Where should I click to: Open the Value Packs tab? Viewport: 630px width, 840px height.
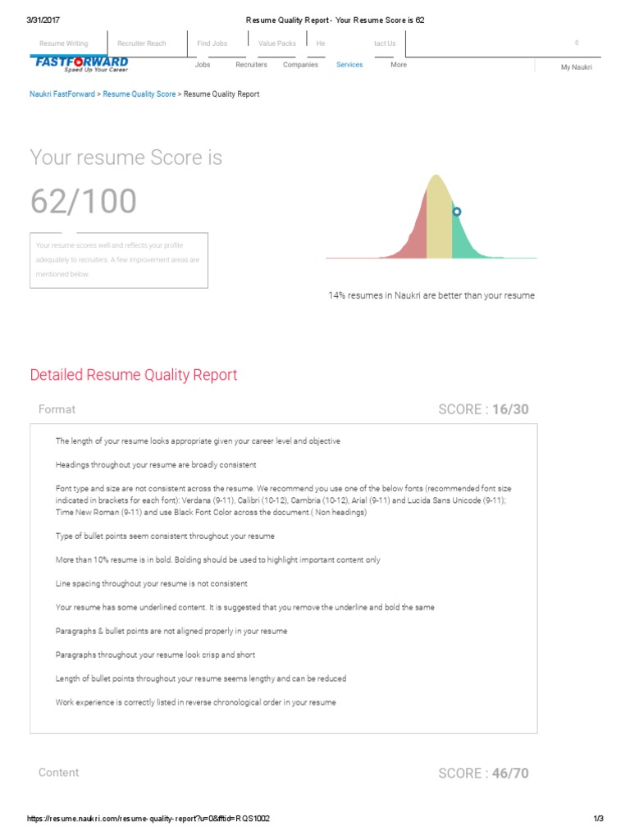point(276,43)
